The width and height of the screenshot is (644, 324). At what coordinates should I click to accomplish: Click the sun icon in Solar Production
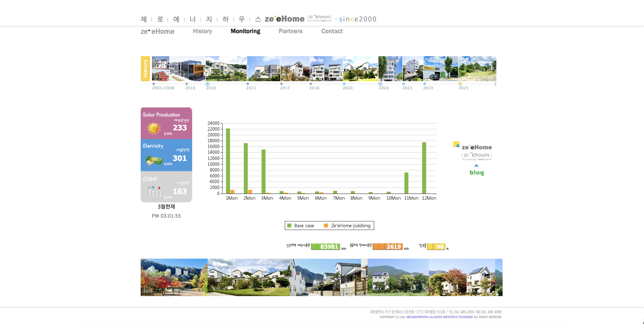click(154, 128)
